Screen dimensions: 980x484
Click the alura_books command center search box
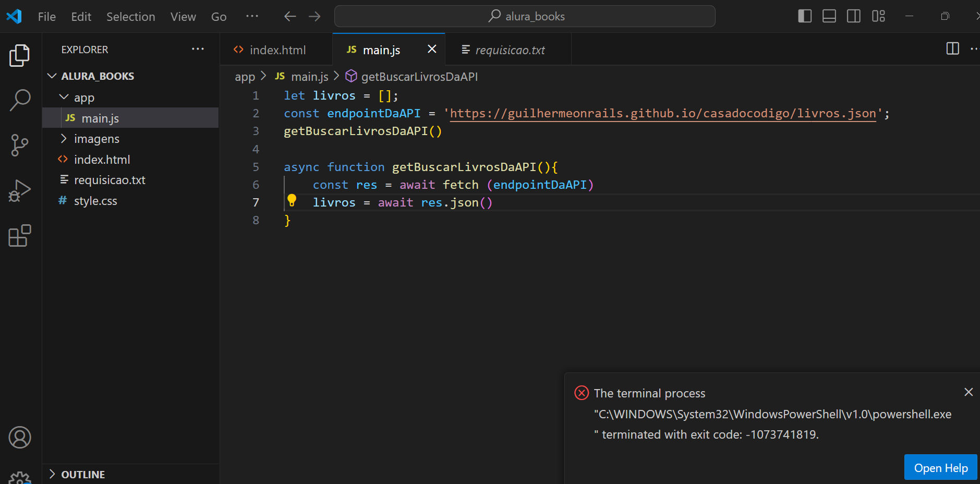pos(525,16)
